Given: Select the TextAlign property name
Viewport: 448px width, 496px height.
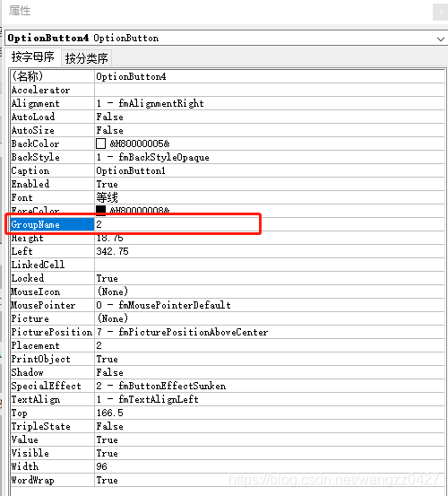Looking at the screenshot, I should click(35, 399).
